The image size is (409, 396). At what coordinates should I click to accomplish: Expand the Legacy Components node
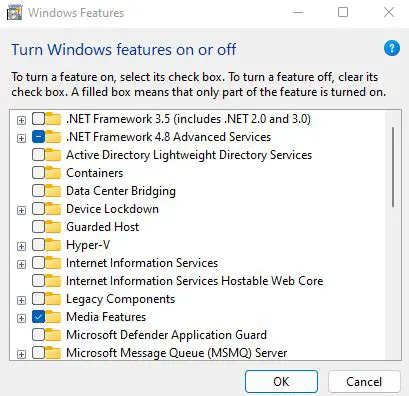tap(21, 300)
